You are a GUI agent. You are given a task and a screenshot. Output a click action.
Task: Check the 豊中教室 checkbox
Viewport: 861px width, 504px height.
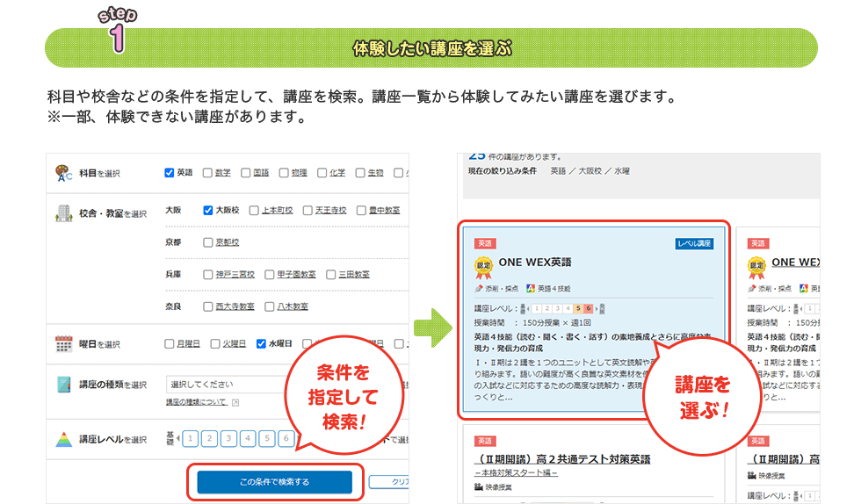[x=361, y=210]
